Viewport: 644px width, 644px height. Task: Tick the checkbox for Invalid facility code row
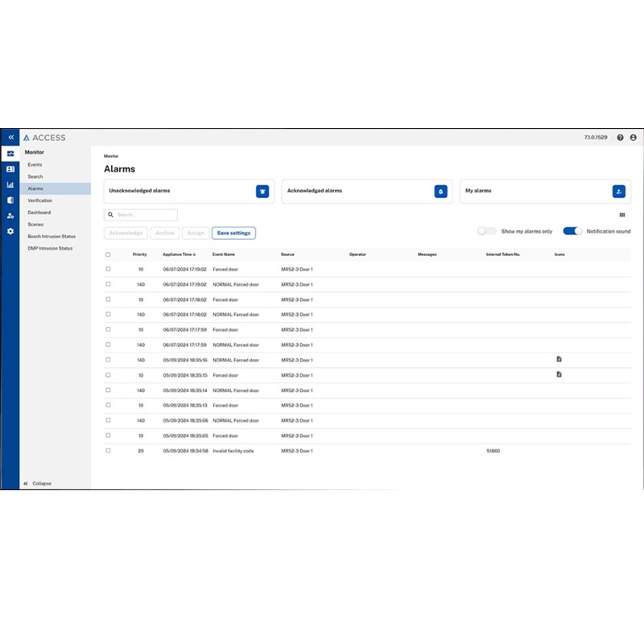point(109,451)
